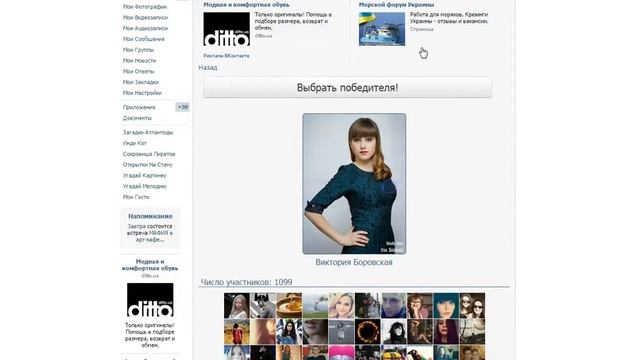
Task: Launch Инди Кот app
Action: [135, 143]
